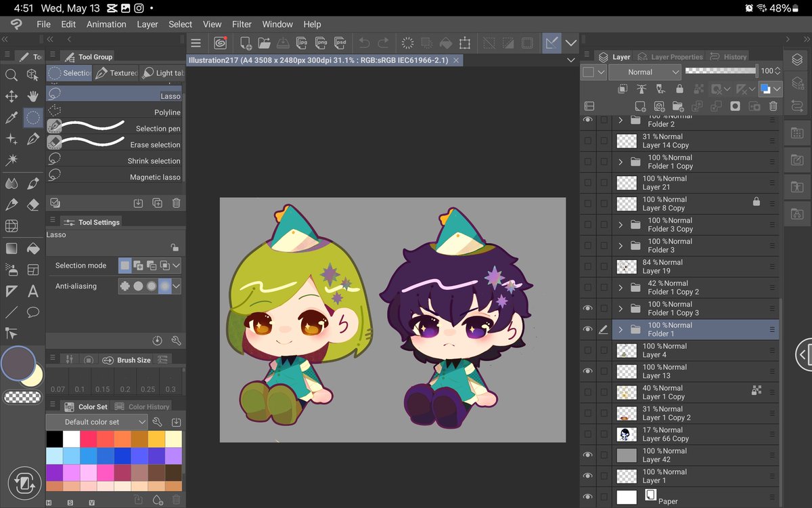Screen dimensions: 812x508
Task: Export as JPG from command bar
Action: (303, 43)
